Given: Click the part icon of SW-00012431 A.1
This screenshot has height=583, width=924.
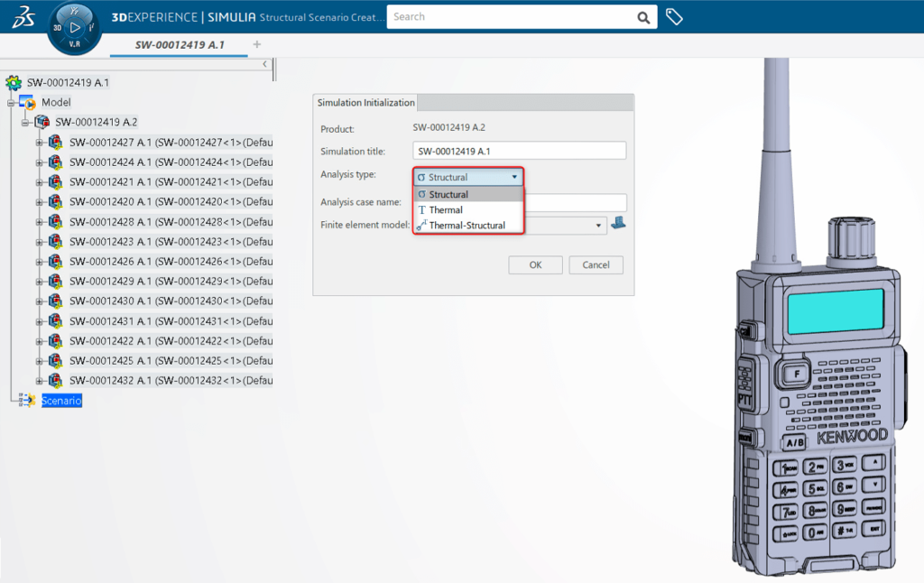Looking at the screenshot, I should 55,321.
